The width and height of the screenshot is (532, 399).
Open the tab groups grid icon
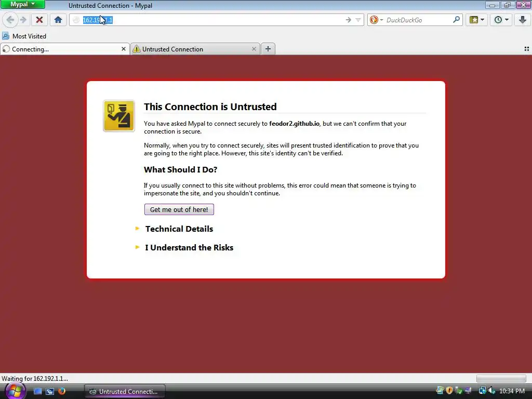coord(527,49)
